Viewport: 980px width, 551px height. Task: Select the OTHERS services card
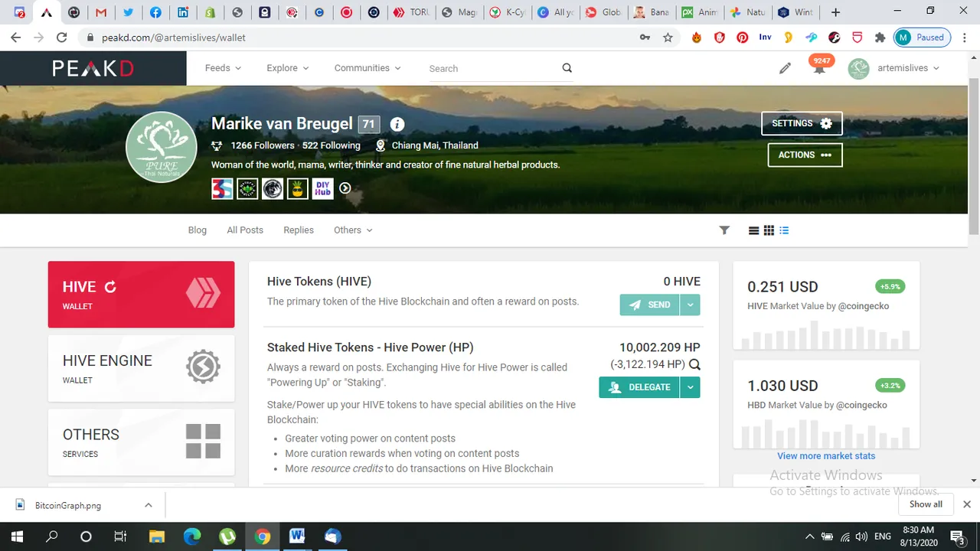click(141, 442)
